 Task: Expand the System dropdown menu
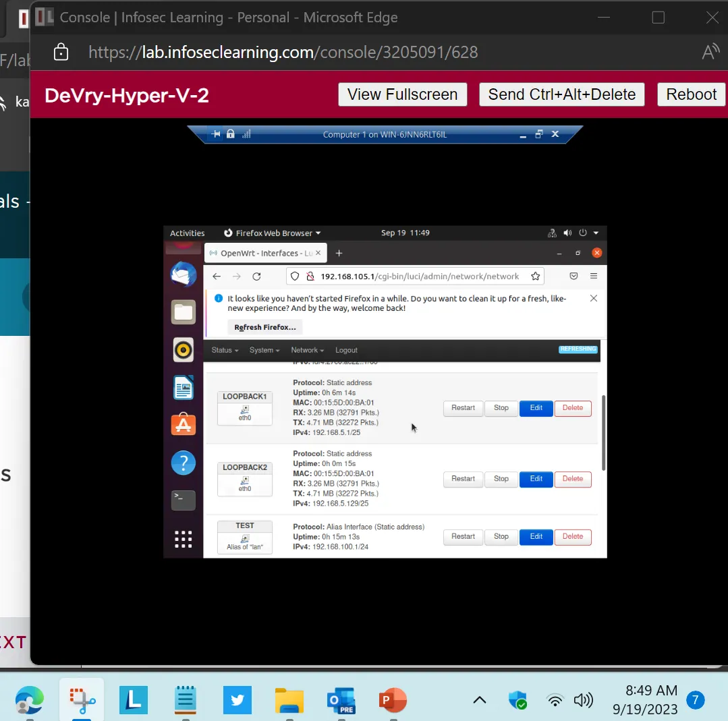pos(264,350)
